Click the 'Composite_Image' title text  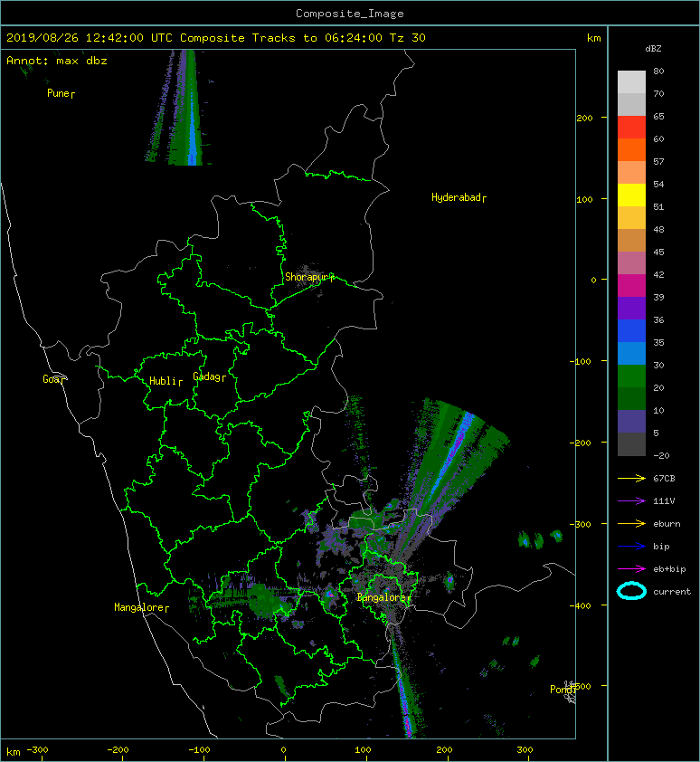pyautogui.click(x=350, y=14)
